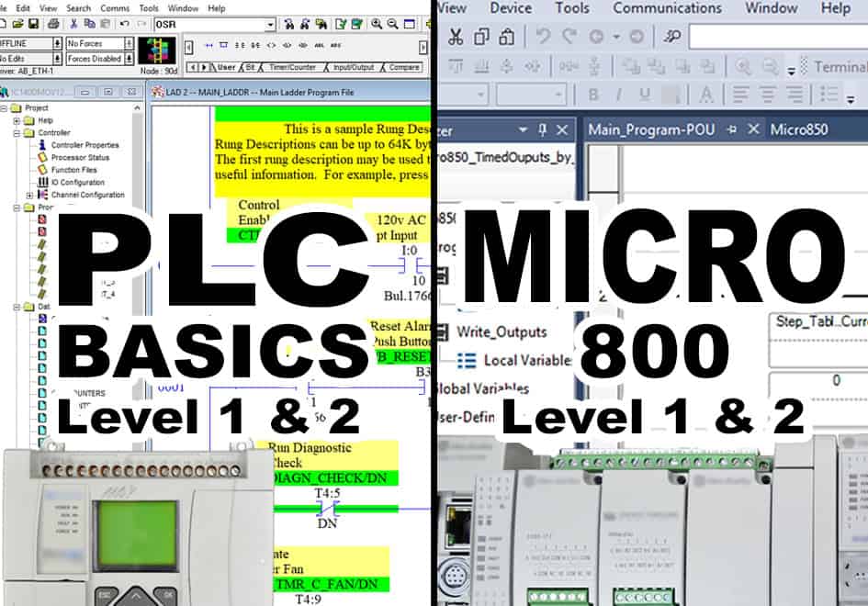The height and width of the screenshot is (606, 868).
Task: Click the Cut scissors icon in Connected Components toolbar
Action: (x=455, y=37)
